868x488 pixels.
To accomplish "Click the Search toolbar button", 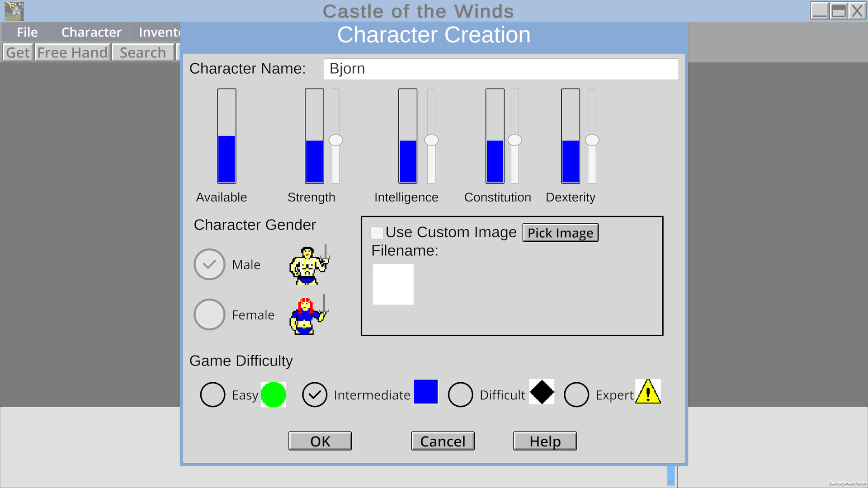I will click(143, 52).
